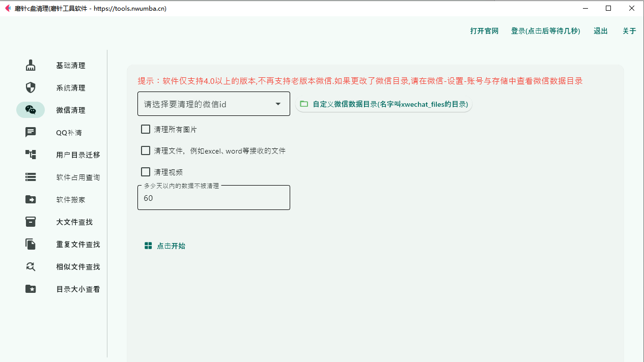
Task: Enable the 清理所有图片 checkbox
Action: click(x=146, y=129)
